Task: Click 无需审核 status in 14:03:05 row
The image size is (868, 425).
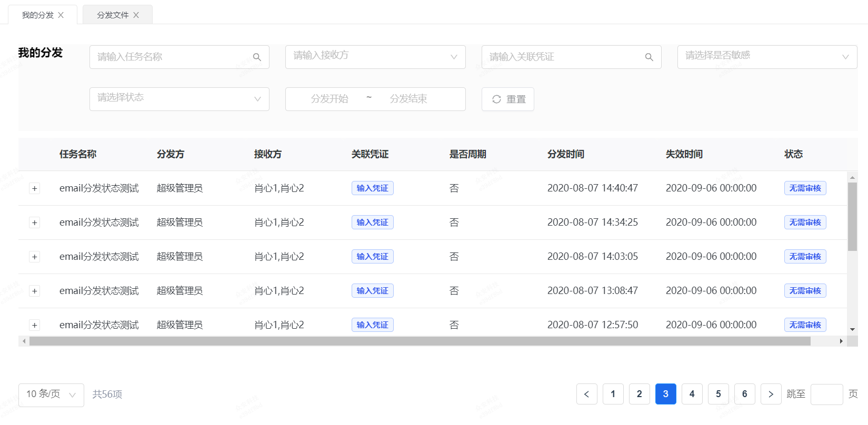Action: [x=805, y=257]
